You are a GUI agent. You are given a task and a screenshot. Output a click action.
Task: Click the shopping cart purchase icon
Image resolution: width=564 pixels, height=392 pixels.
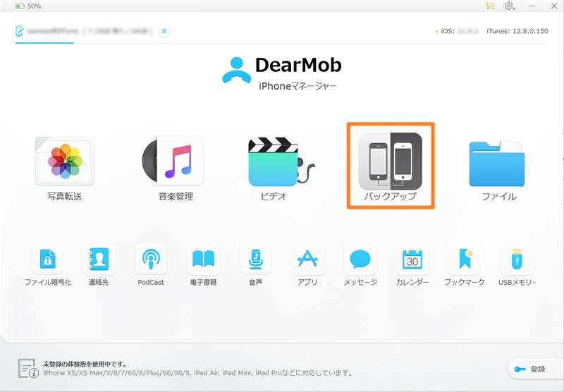tap(489, 6)
